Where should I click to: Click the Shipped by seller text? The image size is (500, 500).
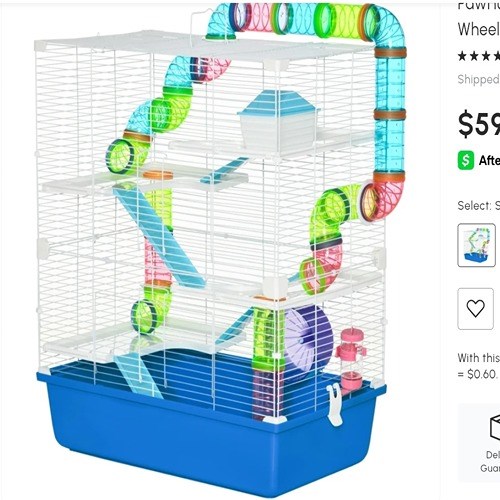478,79
